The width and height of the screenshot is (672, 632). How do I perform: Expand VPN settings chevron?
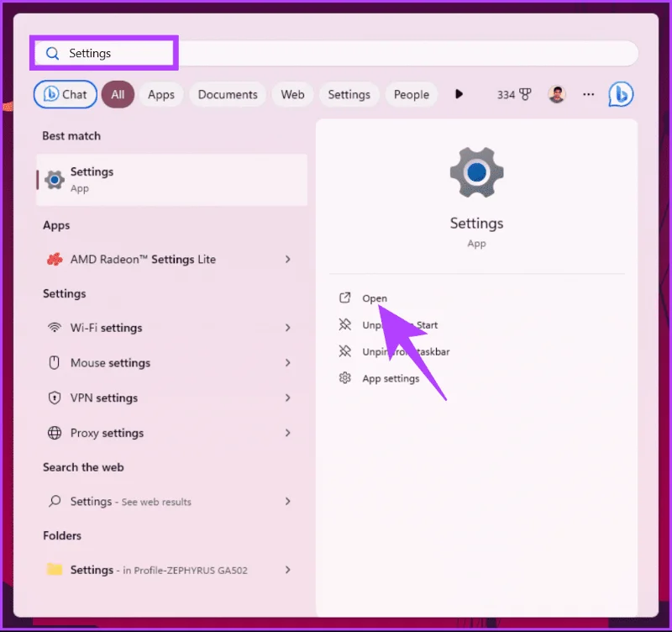(x=287, y=398)
